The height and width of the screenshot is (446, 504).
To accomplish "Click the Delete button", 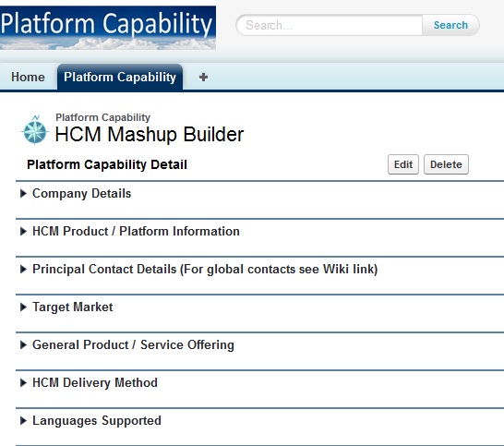I will point(446,164).
